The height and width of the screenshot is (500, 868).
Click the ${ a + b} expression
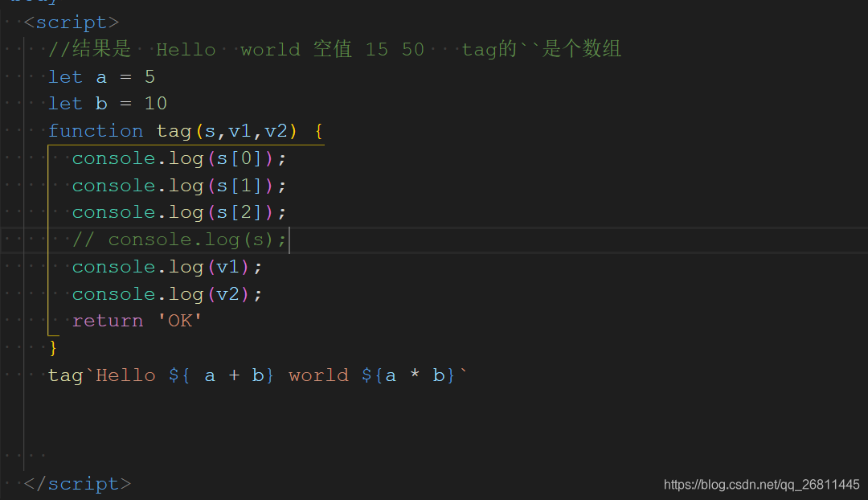222,375
